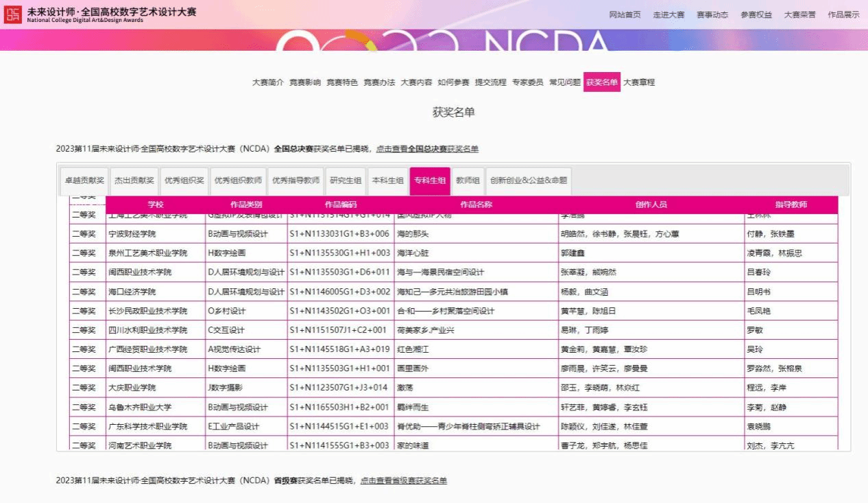Switch to the 优秀组织奖 tab
The width and height of the screenshot is (868, 503).
click(x=184, y=181)
